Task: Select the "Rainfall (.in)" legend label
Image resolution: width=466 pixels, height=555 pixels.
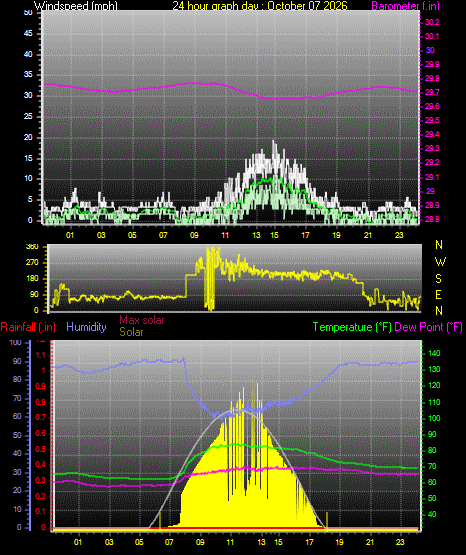Action: [28, 327]
